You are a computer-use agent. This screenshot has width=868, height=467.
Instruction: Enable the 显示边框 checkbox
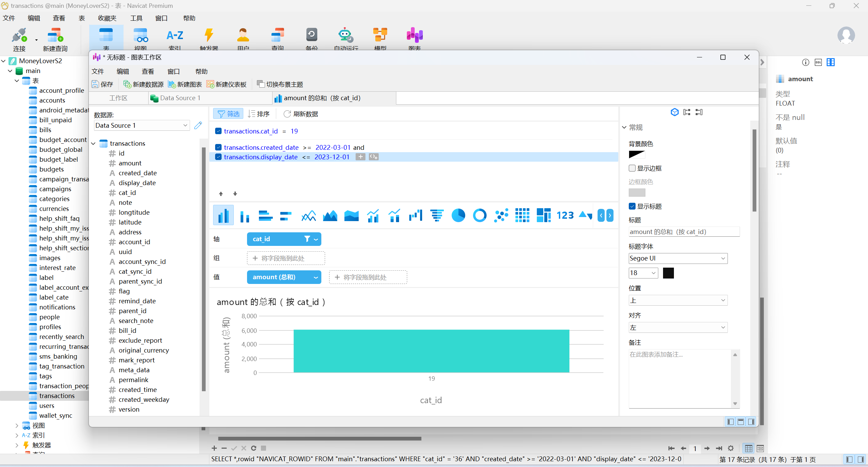632,168
